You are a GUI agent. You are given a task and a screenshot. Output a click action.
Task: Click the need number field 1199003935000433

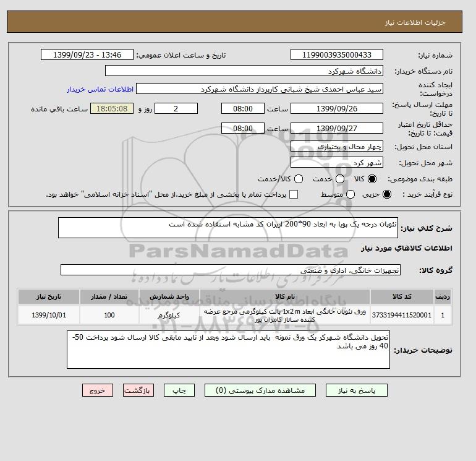click(337, 54)
